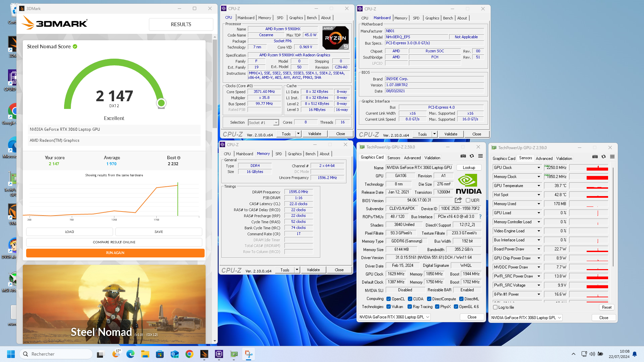Open the GPU selector dropdown in GPU-Z Graphics Card window
The height and width of the screenshot is (362, 644).
394,317
